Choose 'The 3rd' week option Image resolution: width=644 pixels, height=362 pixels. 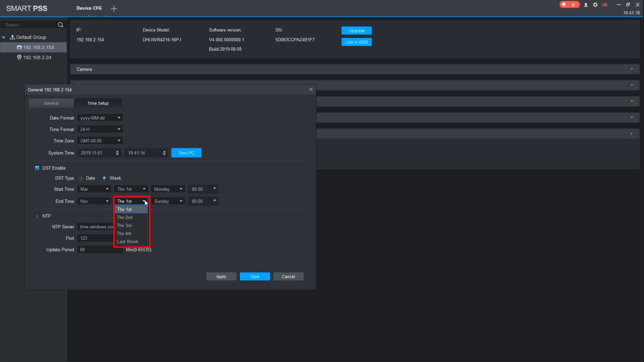(x=131, y=226)
